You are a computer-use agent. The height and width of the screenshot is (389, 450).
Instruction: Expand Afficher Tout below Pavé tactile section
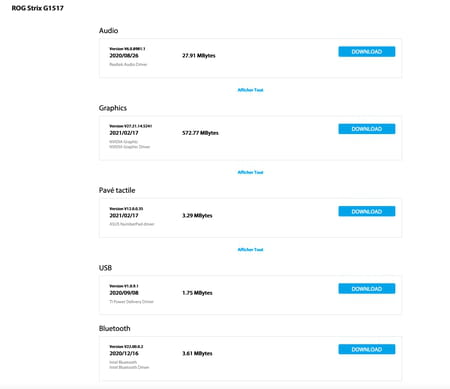pyautogui.click(x=250, y=250)
